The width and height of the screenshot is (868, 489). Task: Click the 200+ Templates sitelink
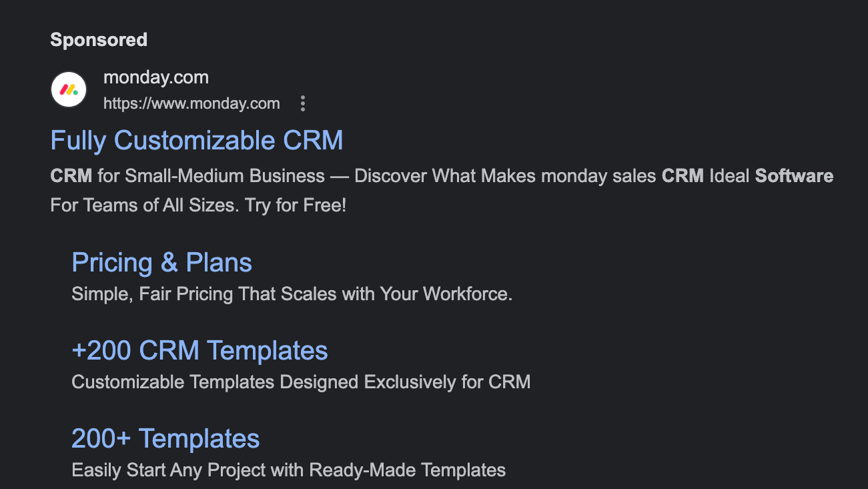(x=165, y=438)
